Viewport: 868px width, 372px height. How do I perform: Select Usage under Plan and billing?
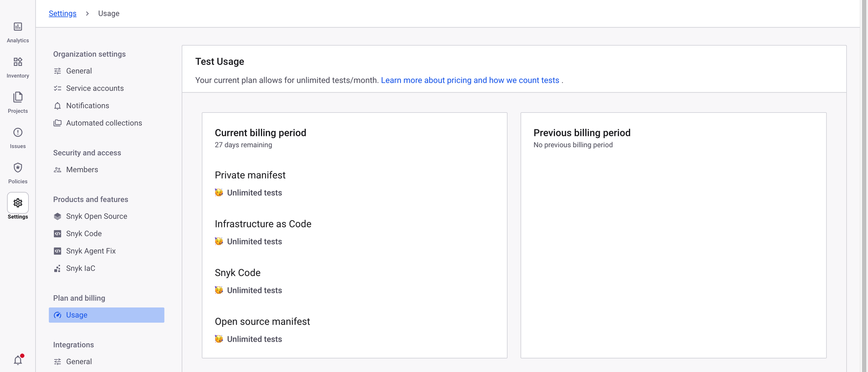point(106,315)
